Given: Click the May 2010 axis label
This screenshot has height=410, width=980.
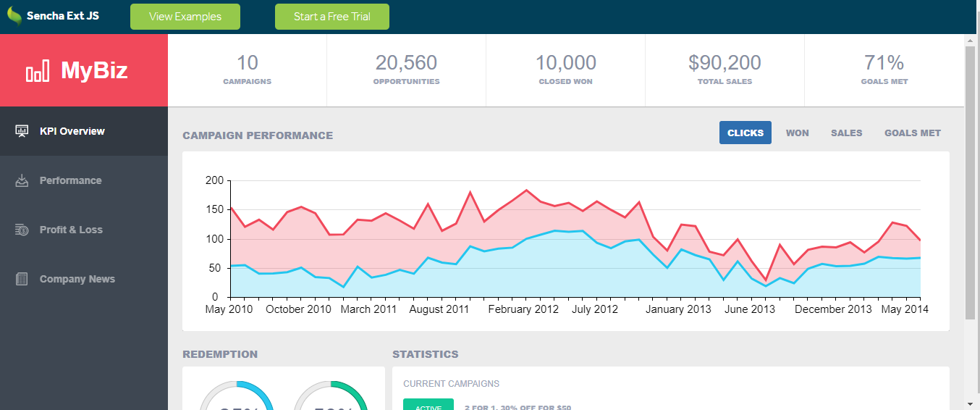Looking at the screenshot, I should (x=229, y=309).
